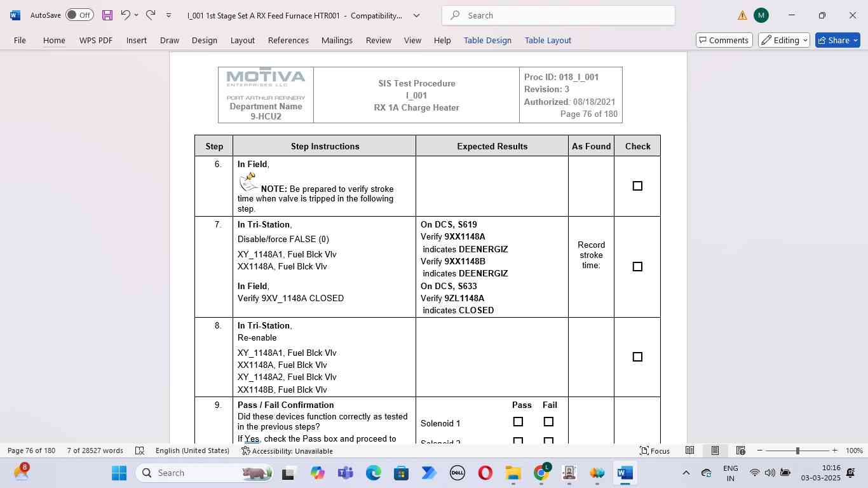868x488 pixels.
Task: Click the word count status
Action: click(95, 451)
